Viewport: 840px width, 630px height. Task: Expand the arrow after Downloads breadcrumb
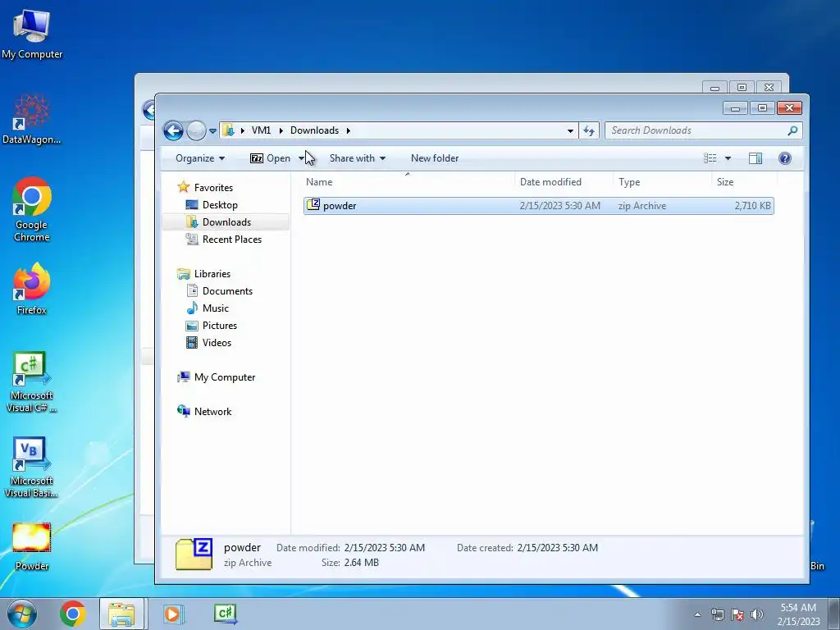click(348, 130)
